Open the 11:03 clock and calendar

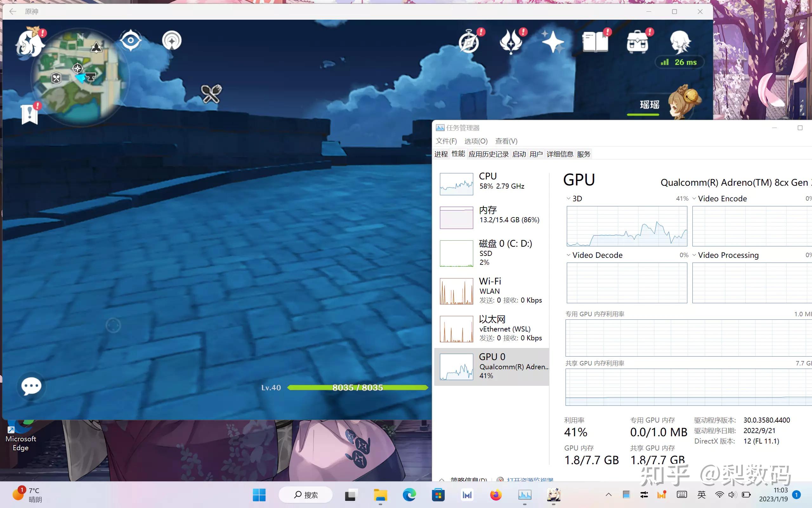(773, 495)
